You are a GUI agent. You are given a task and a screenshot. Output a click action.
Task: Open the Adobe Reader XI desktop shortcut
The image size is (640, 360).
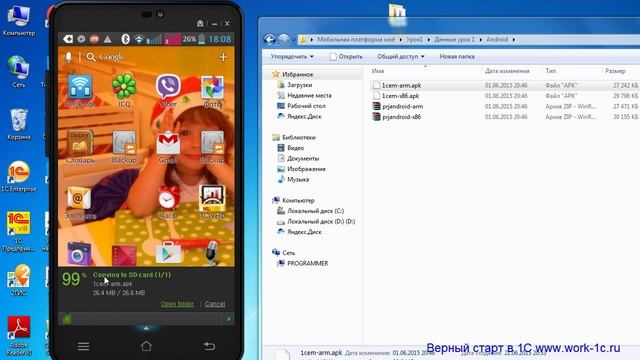tap(19, 336)
